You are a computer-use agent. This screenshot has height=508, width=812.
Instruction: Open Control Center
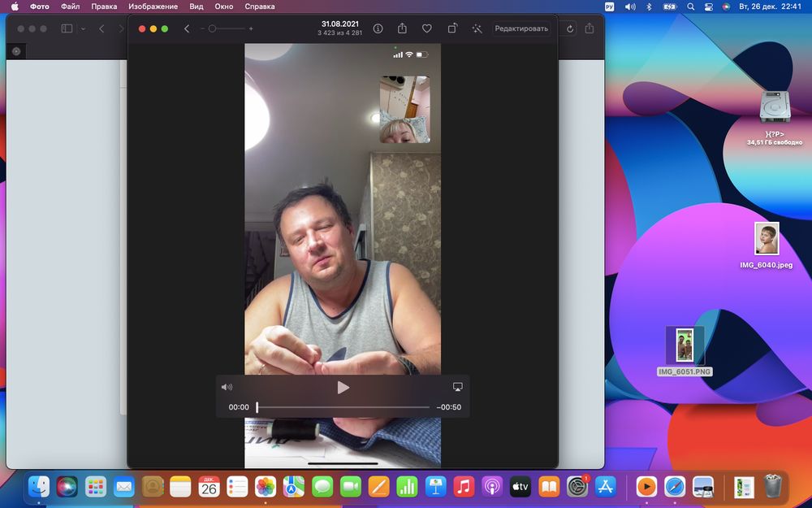[708, 7]
